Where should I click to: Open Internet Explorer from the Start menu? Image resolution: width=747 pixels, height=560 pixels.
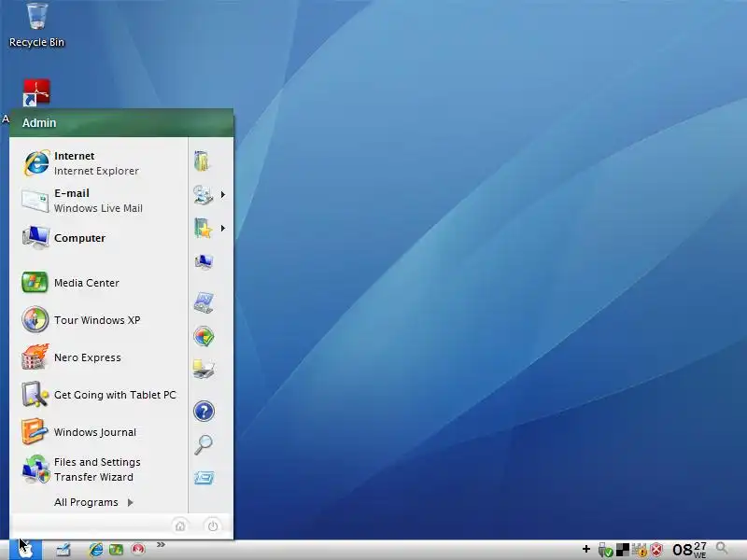(x=99, y=163)
